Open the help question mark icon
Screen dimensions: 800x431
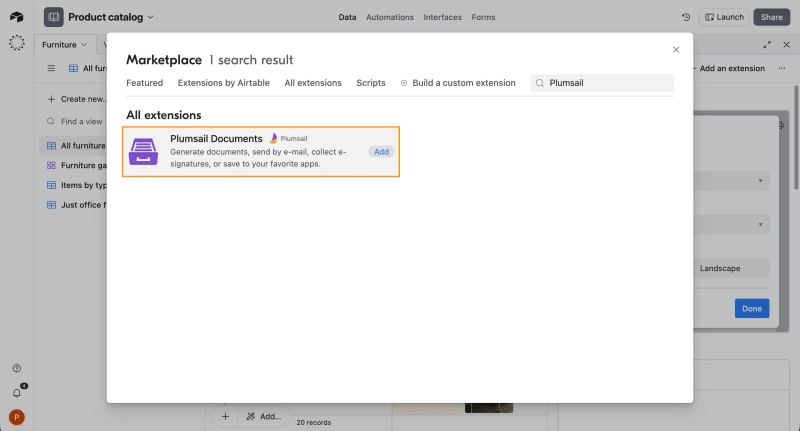pyautogui.click(x=17, y=368)
